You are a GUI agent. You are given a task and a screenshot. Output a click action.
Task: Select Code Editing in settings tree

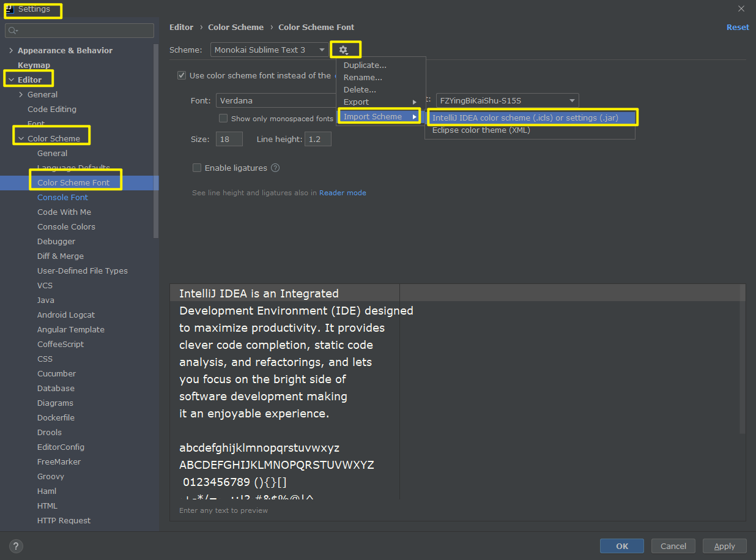point(52,109)
